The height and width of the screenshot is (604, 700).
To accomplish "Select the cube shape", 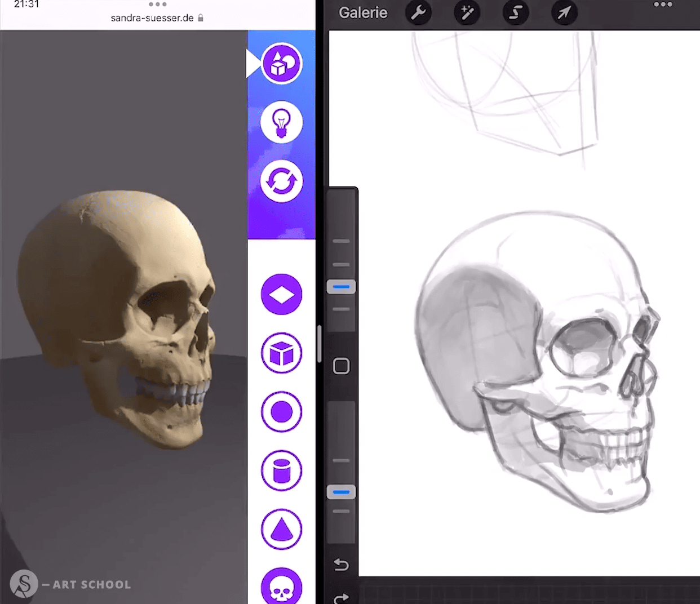I will point(282,353).
